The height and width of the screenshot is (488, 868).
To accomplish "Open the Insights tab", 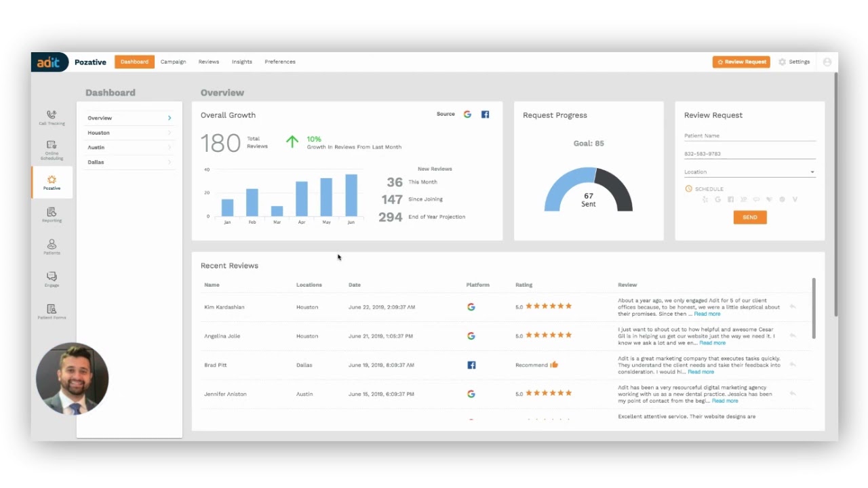I will [x=242, y=62].
